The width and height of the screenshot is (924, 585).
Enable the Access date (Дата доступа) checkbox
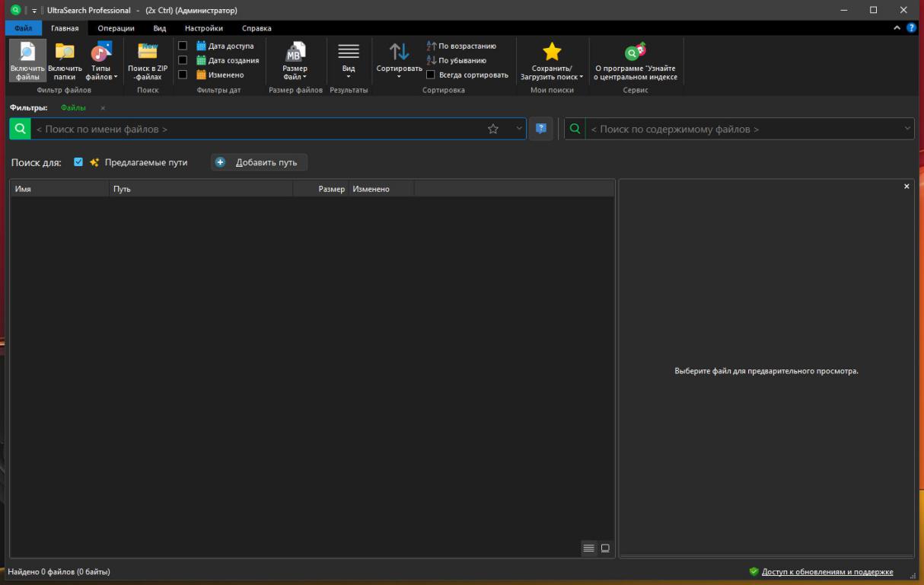(183, 46)
